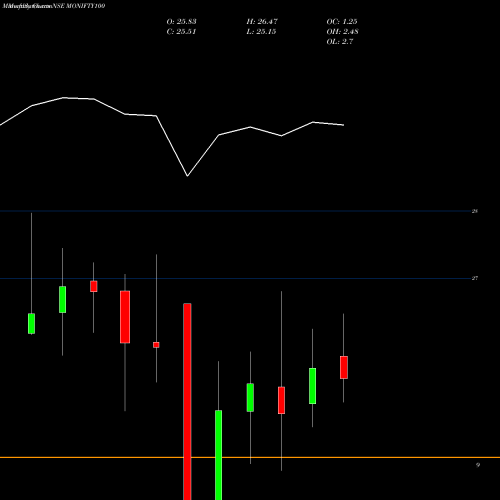This screenshot has width=500, height=500.
Task: Click the OC: 1.25 reading
Action: click(x=342, y=22)
